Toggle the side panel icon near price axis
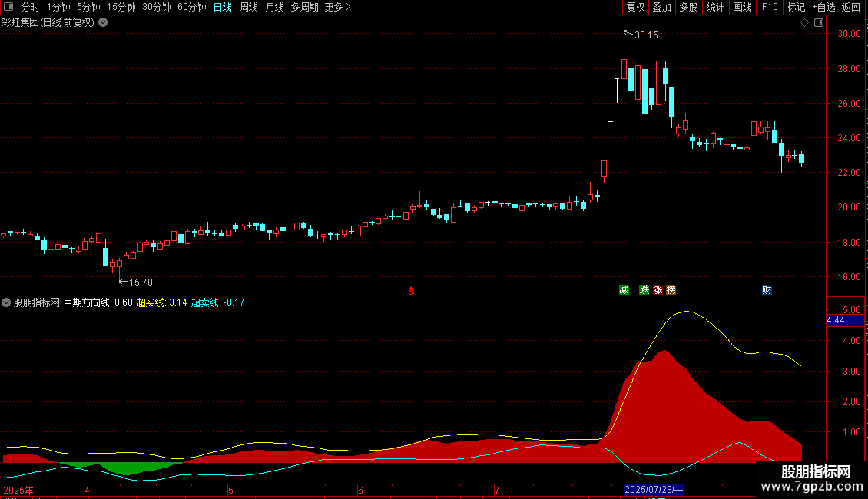This screenshot has width=868, height=499. click(x=819, y=23)
